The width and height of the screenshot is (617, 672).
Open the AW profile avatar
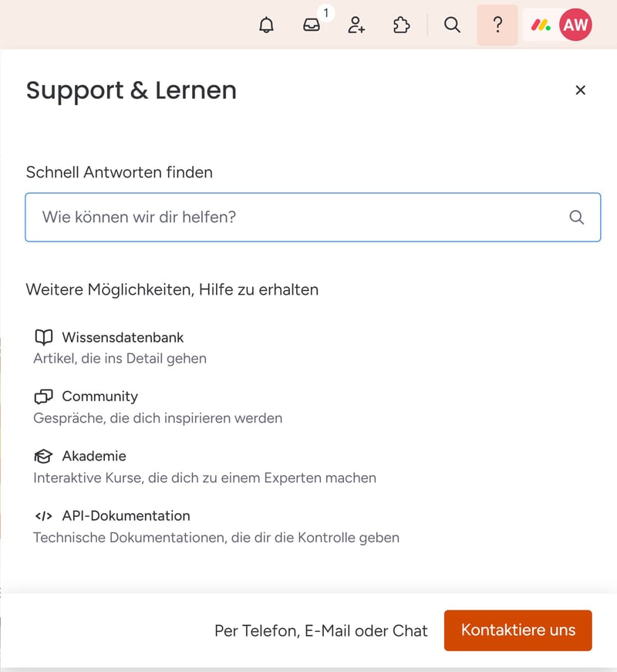pos(575,25)
